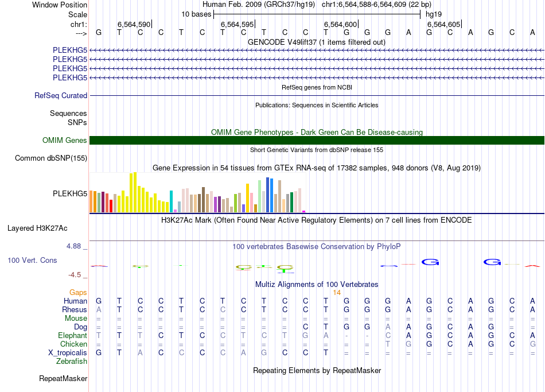Click the Layered H3K27Ac track label
The width and height of the screenshot is (545, 392).
click(x=37, y=228)
